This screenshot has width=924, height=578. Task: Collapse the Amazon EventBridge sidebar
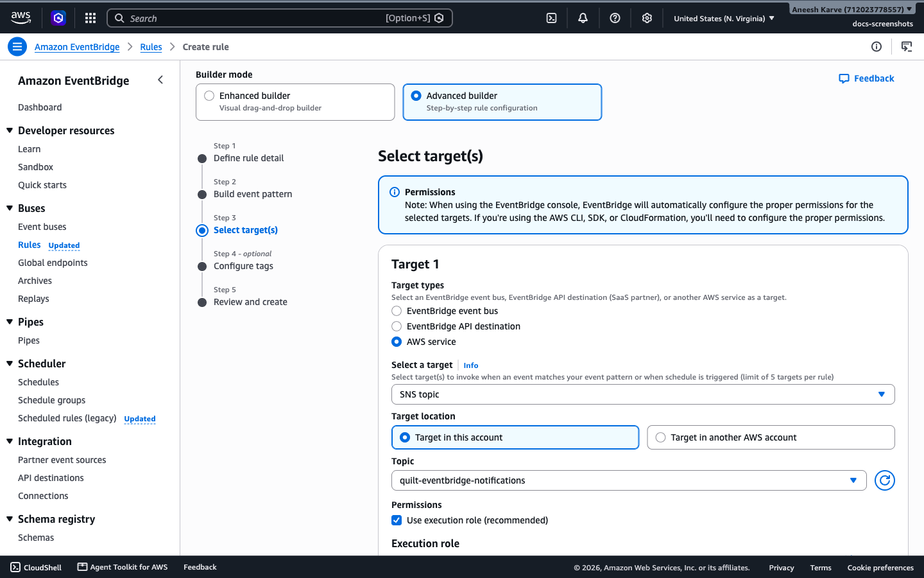(x=160, y=80)
